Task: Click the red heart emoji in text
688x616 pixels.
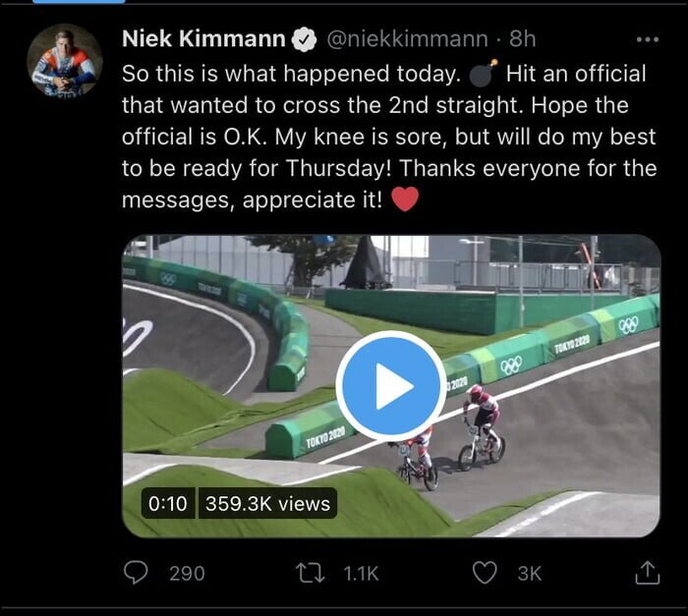Action: pos(405,199)
